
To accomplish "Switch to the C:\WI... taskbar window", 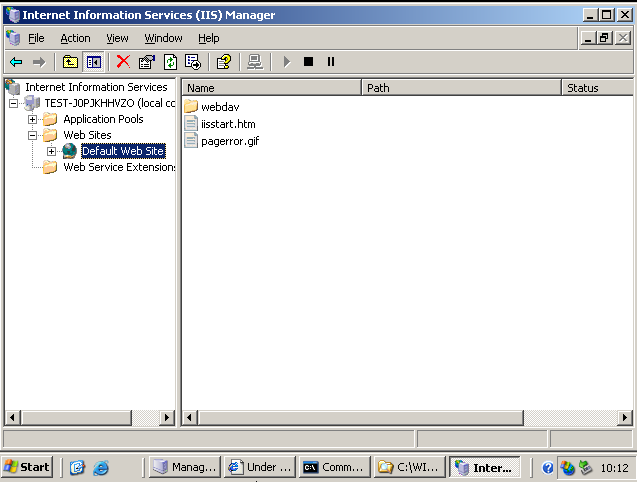I will pyautogui.click(x=409, y=467).
